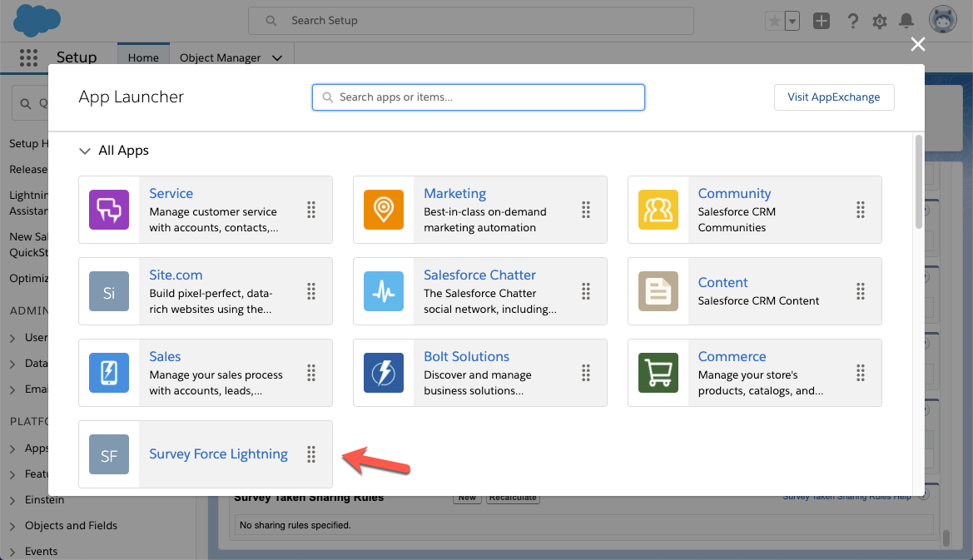Open the Community app icon
Viewport: 973px width, 560px height.
coord(658,210)
